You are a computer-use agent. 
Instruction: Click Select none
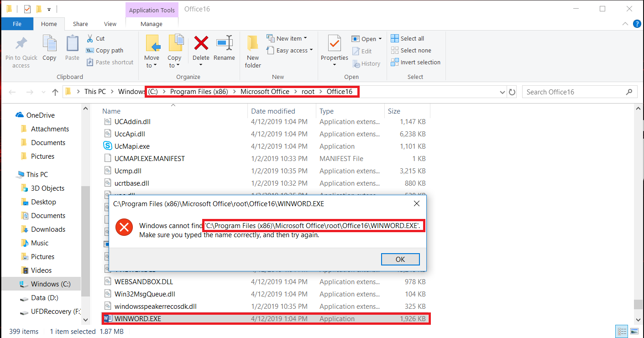pos(411,51)
